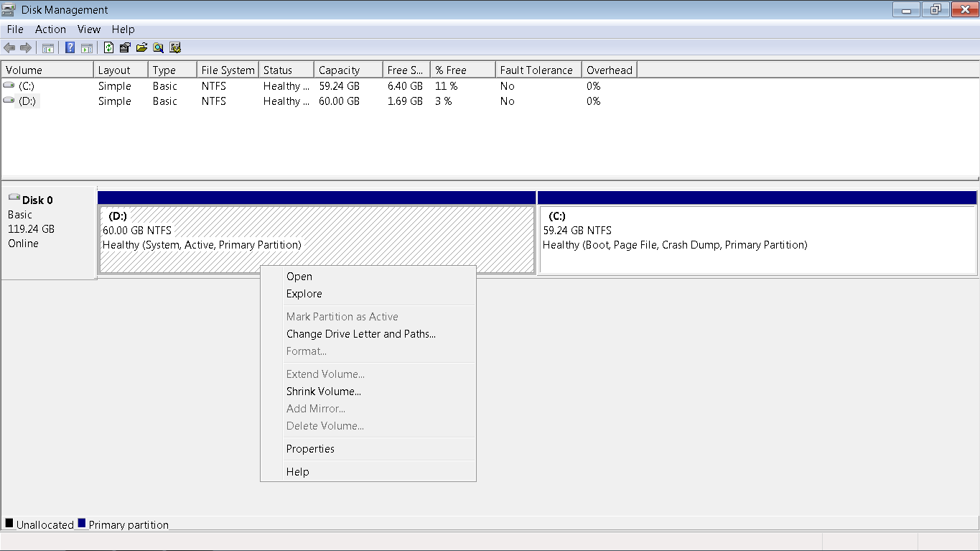Click the Open folder toolbar icon
The image size is (980, 551).
click(141, 48)
